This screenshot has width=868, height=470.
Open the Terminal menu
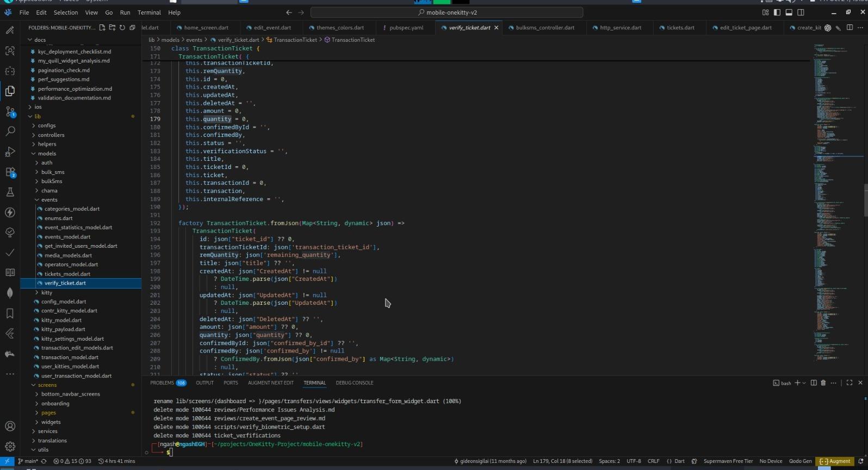[149, 12]
